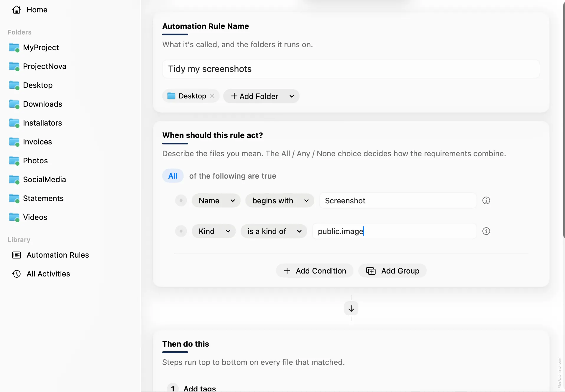Click the Home house icon
The image size is (565, 392).
tap(17, 10)
